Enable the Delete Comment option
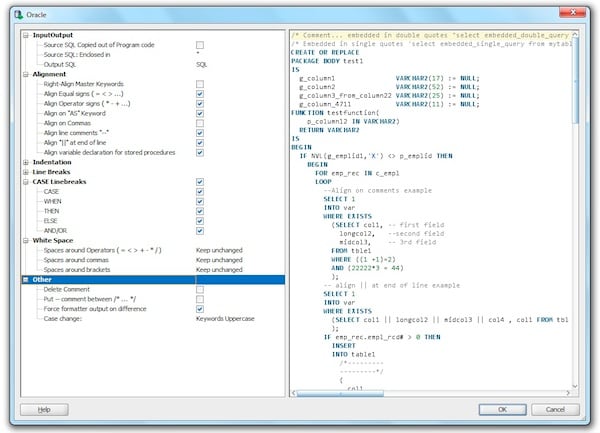Viewport: 600px width, 433px height. [200, 289]
